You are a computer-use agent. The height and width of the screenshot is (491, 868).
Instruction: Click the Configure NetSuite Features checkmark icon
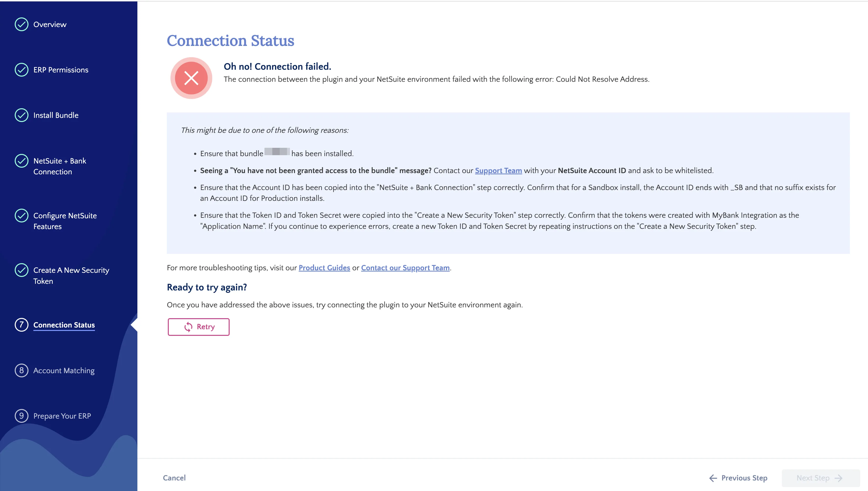coord(22,216)
